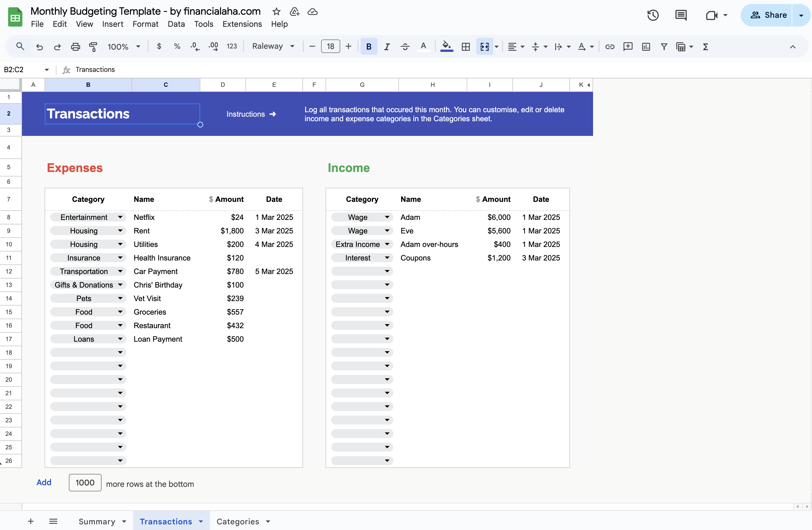The height and width of the screenshot is (530, 812).
Task: Click the move to Drive icon
Action: [295, 12]
